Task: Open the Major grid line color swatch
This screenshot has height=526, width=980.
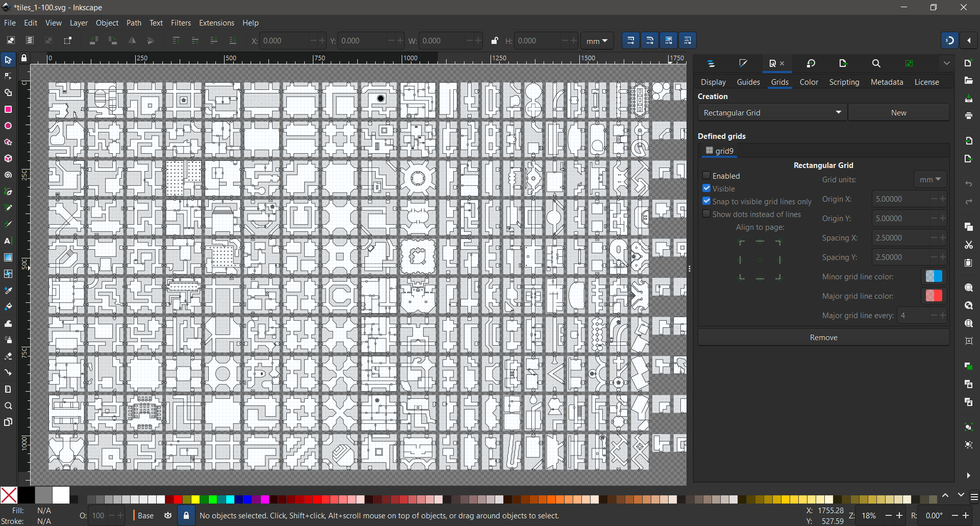Action: point(934,296)
